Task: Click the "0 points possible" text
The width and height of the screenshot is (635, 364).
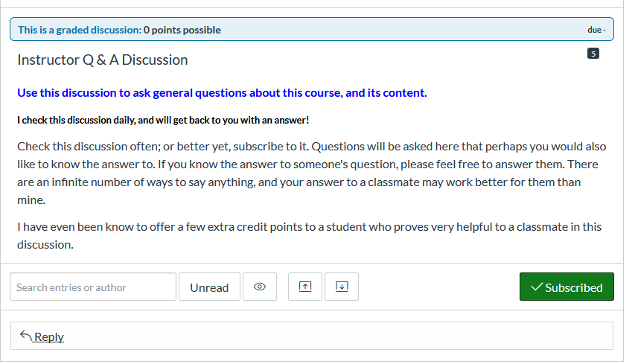Action: (x=182, y=30)
